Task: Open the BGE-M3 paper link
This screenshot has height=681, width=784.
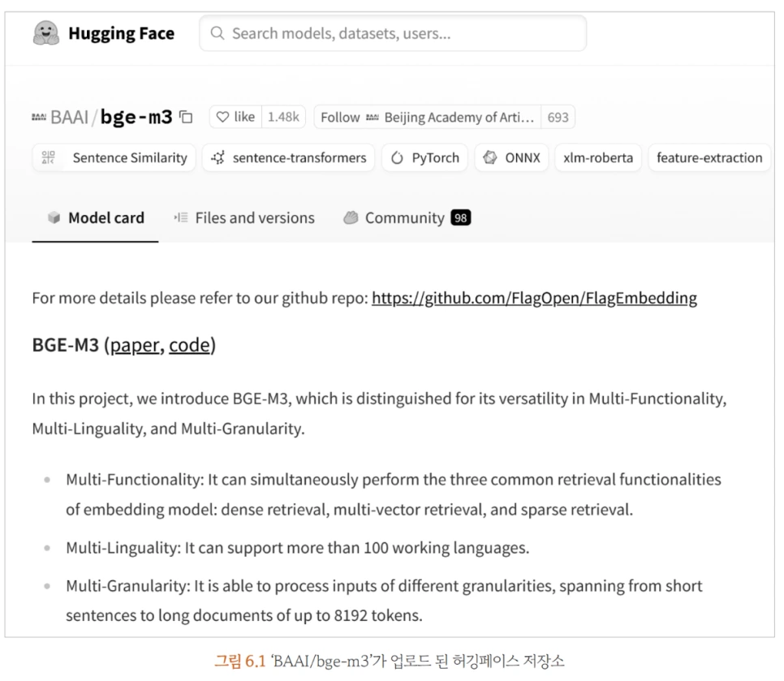Action: [133, 344]
